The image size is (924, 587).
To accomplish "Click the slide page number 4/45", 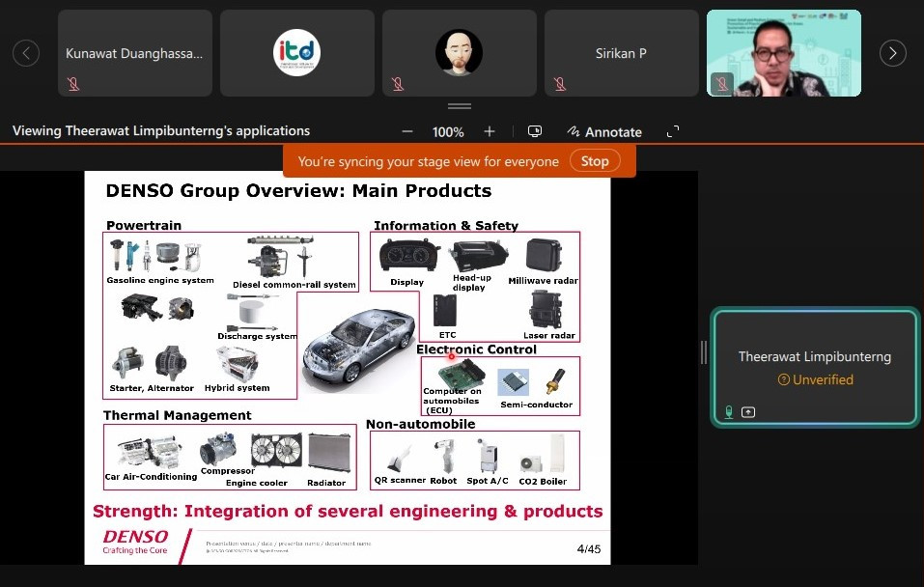I will pos(589,548).
